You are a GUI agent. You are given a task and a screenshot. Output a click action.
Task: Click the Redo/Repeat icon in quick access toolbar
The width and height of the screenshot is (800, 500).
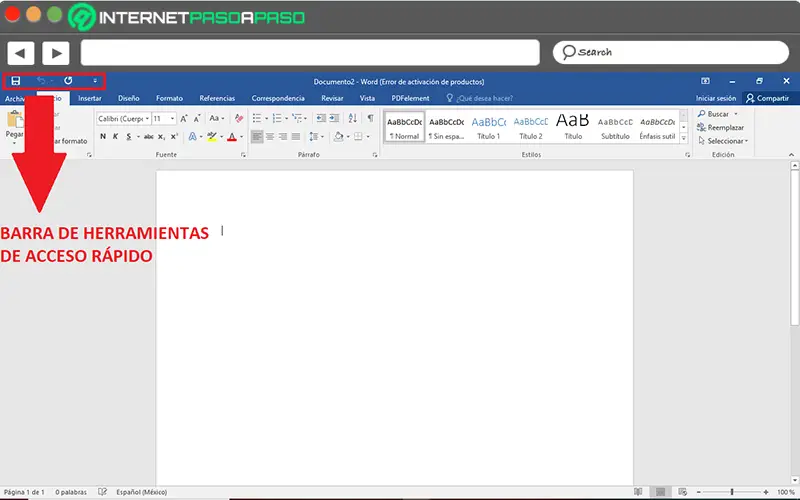[68, 81]
